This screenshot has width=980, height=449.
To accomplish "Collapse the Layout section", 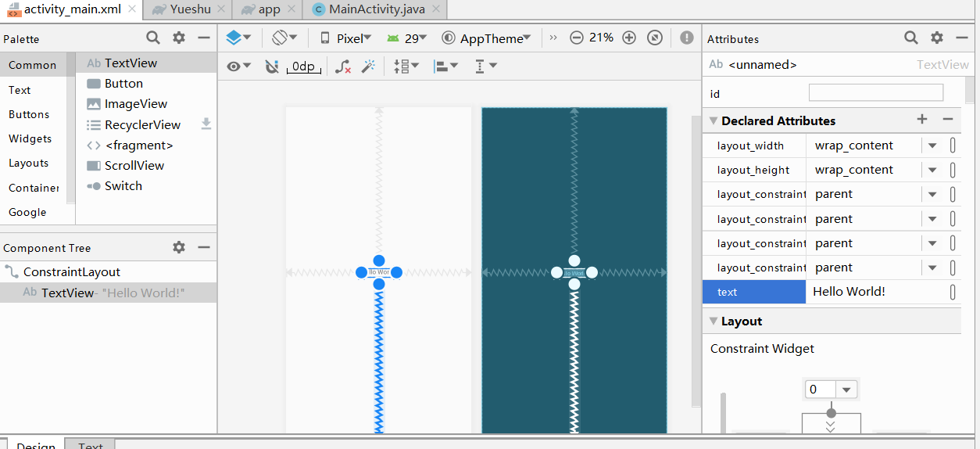I will (x=713, y=321).
